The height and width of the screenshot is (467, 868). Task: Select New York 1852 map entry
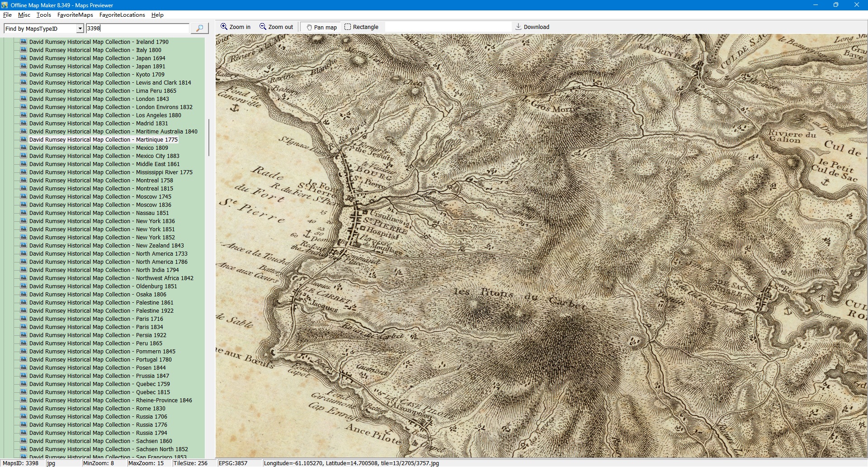(102, 237)
